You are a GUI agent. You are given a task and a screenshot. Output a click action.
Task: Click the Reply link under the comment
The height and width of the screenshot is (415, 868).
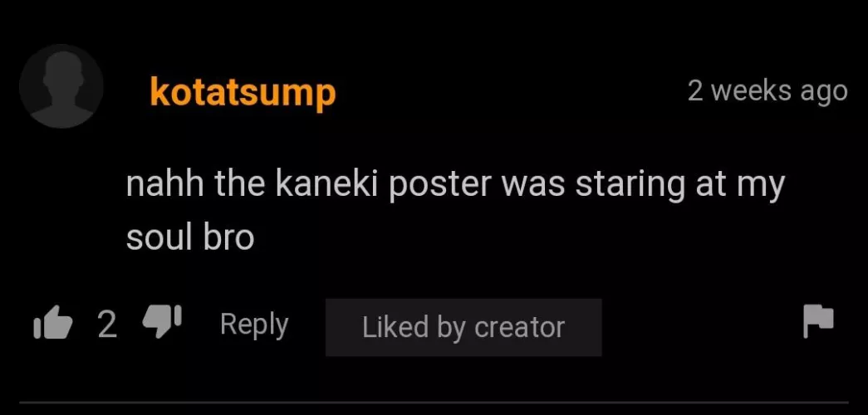pyautogui.click(x=254, y=325)
